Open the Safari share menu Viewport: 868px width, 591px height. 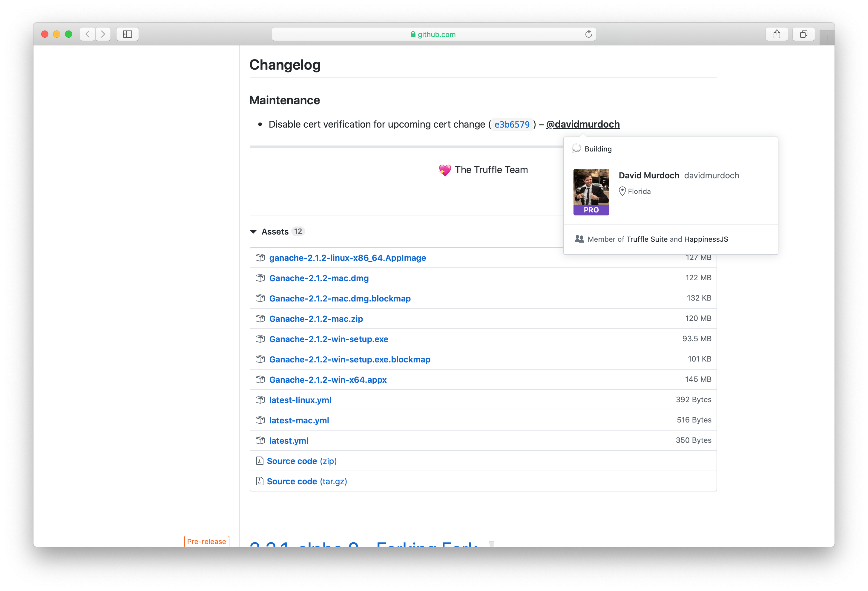(777, 34)
